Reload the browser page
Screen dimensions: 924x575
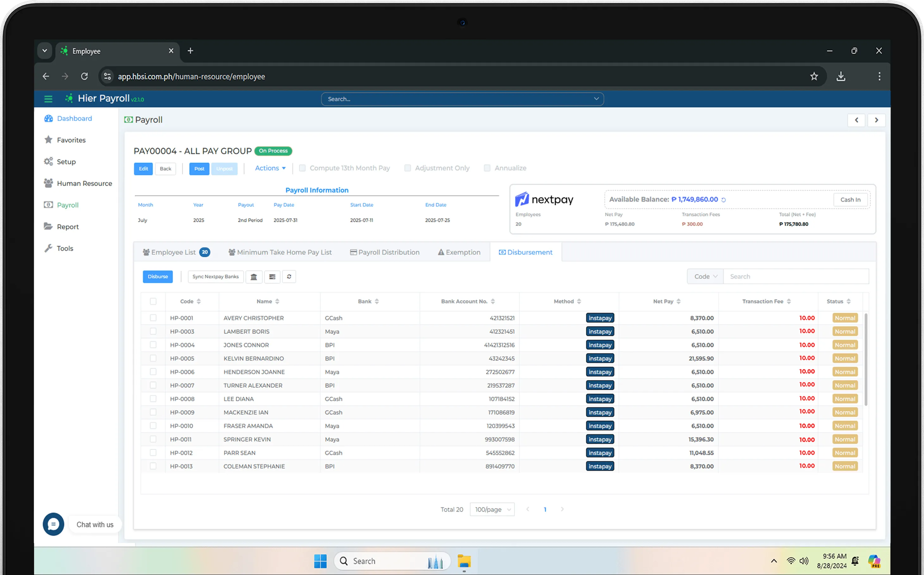pyautogui.click(x=84, y=77)
